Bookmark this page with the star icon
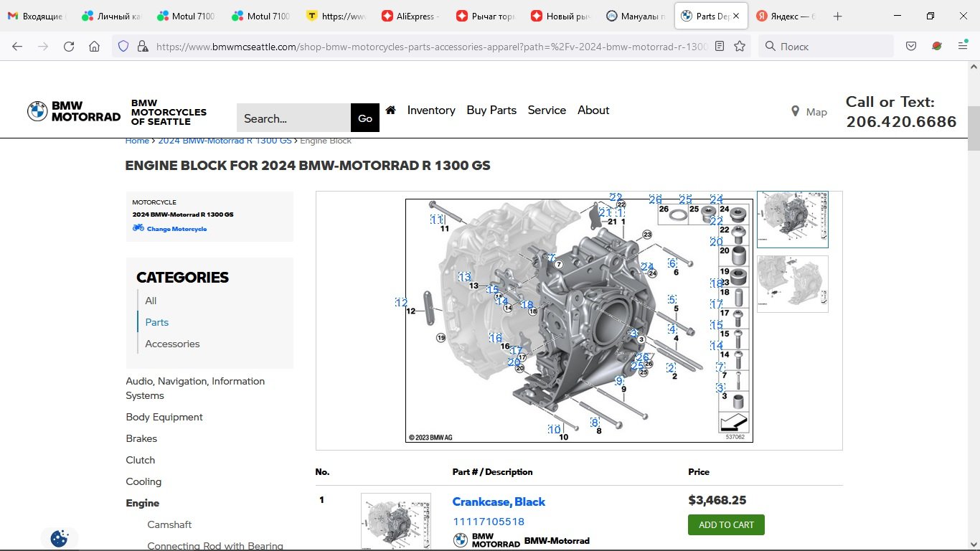 tap(740, 47)
